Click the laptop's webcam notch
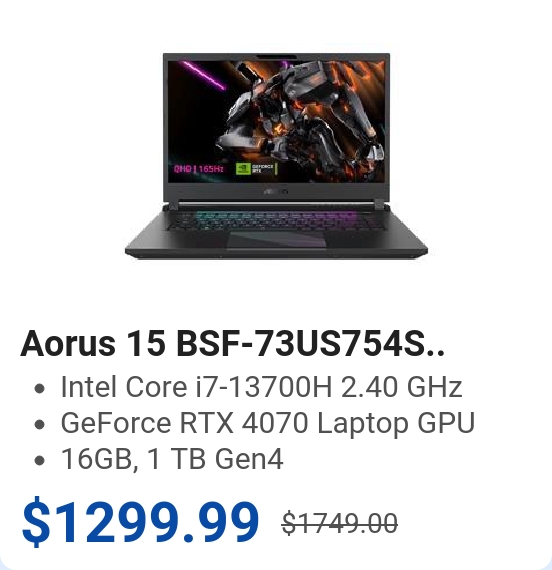The image size is (552, 570). click(276, 56)
